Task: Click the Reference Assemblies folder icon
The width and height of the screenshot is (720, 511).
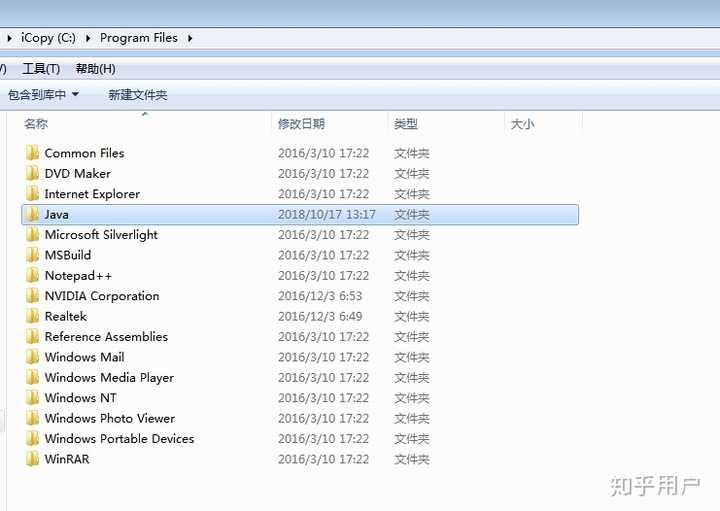Action: (32, 337)
